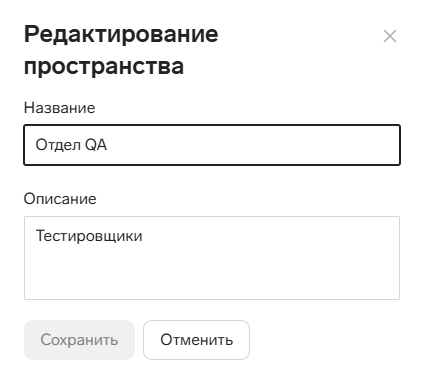Viewport: 423px width, 372px height.
Task: Click the word Отдел inside the name field
Action: pyautogui.click(x=58, y=145)
